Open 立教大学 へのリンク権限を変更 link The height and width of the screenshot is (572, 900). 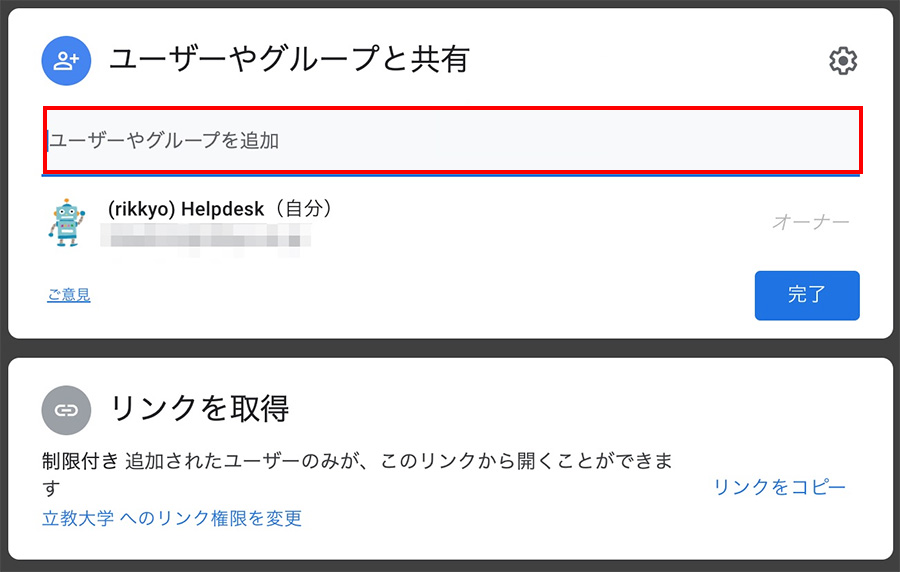172,518
